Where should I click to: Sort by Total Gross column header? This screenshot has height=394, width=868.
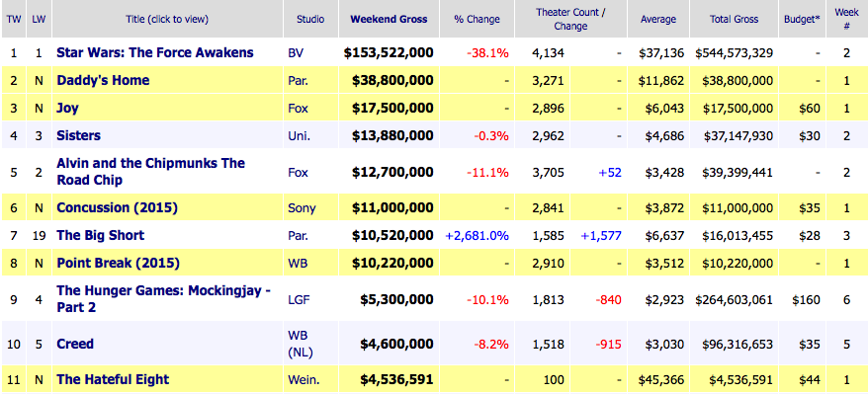pyautogui.click(x=734, y=20)
